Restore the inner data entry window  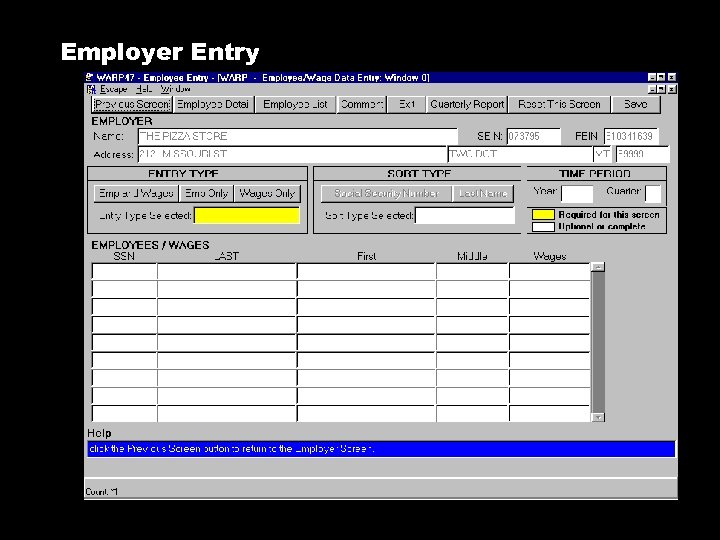tap(661, 89)
